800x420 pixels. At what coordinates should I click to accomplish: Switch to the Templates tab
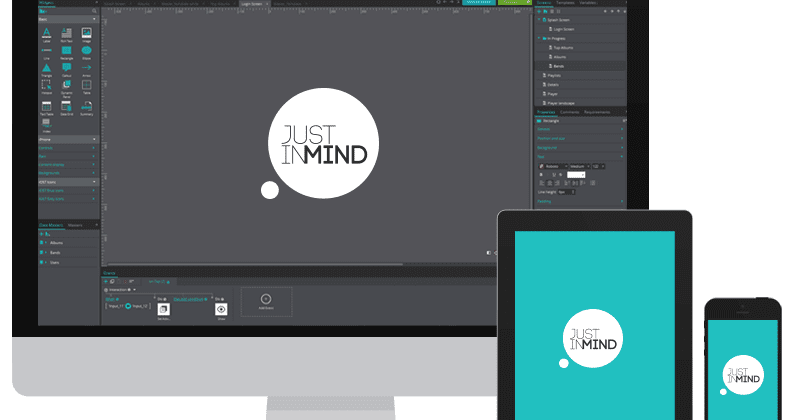point(565,3)
